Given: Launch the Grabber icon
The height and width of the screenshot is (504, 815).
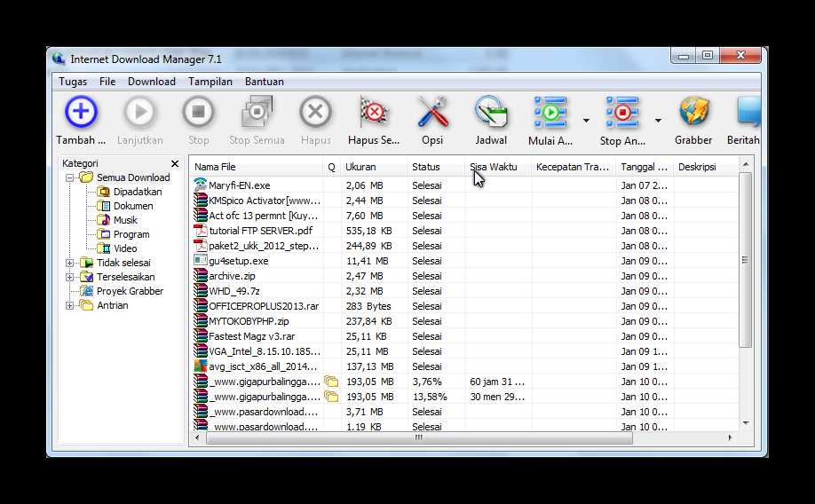Looking at the screenshot, I should pyautogui.click(x=694, y=112).
